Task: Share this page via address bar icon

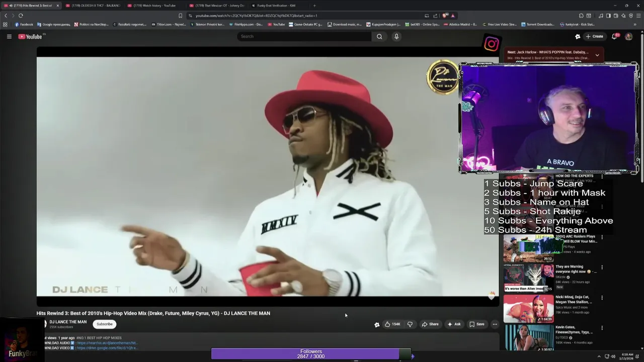Action: coord(435,16)
